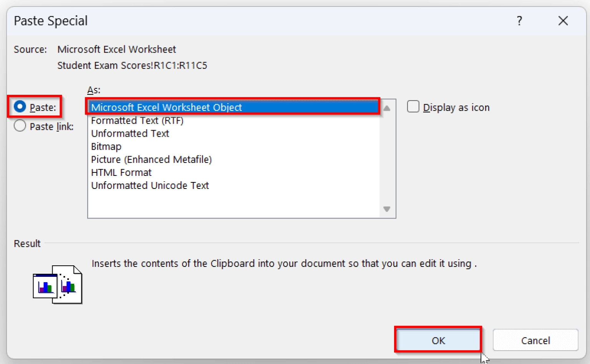Image resolution: width=590 pixels, height=364 pixels.
Task: Click the OK button
Action: [x=438, y=340]
